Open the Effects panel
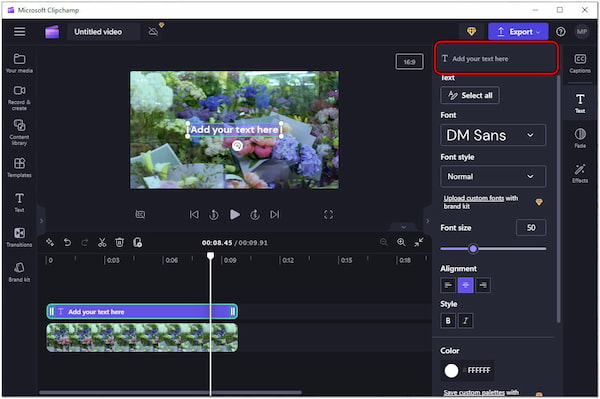 [580, 173]
